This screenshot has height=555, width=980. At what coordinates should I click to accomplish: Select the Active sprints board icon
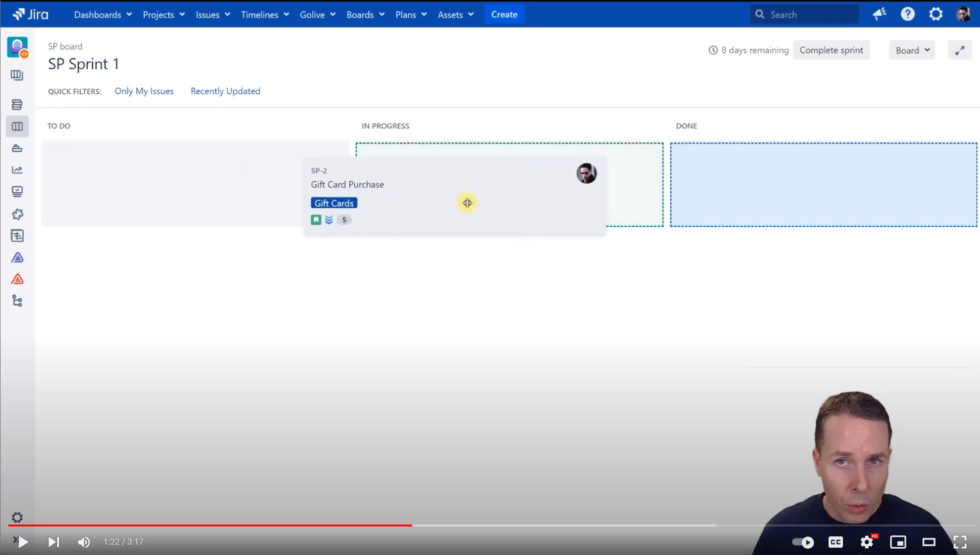pos(17,126)
